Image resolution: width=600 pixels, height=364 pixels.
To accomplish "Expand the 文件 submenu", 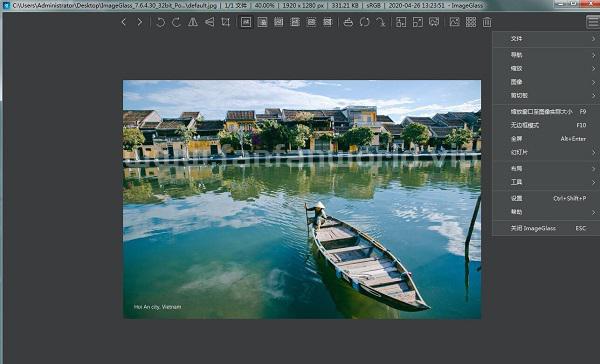I will point(546,39).
